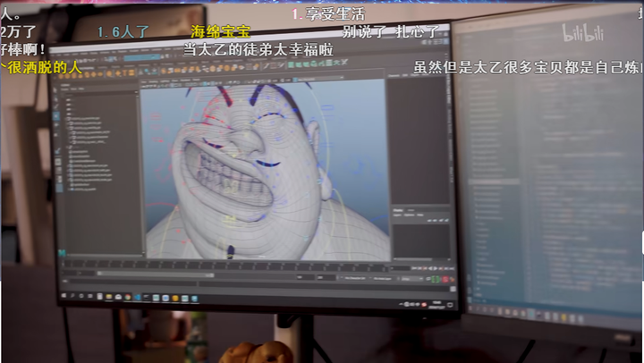Click the taskbar search magnifier icon
Image resolution: width=644 pixels, height=363 pixels.
coord(72,295)
